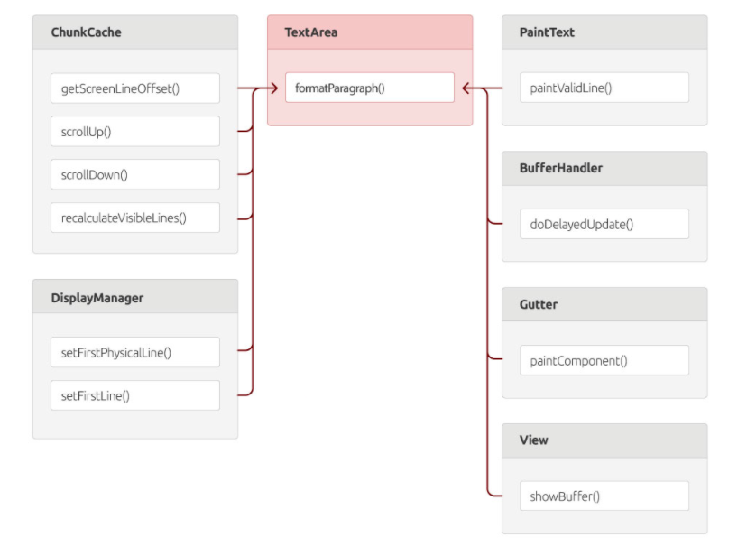Select the paintValidLine() method node
The height and width of the screenshot is (547, 756).
pyautogui.click(x=604, y=88)
